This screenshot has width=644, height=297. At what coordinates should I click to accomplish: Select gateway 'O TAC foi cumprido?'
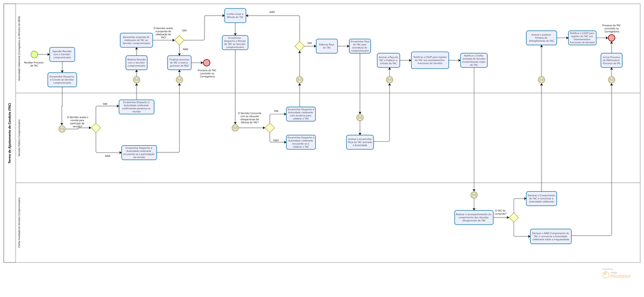click(x=514, y=217)
